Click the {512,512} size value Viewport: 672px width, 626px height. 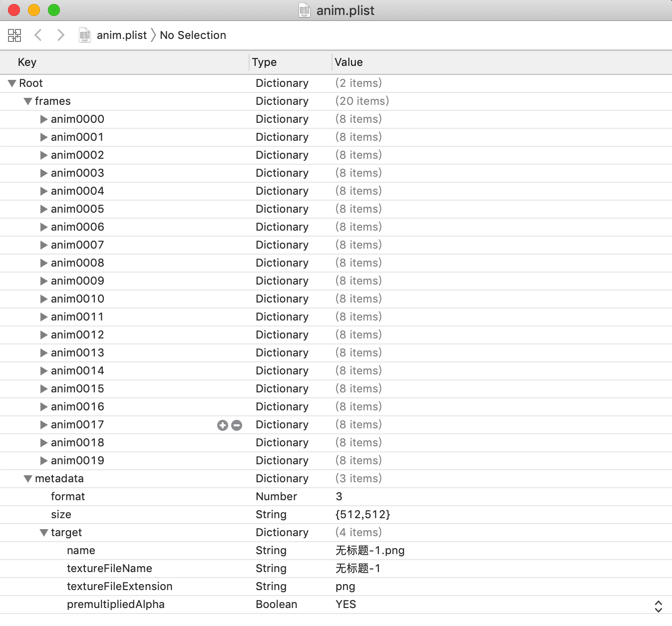click(x=363, y=515)
